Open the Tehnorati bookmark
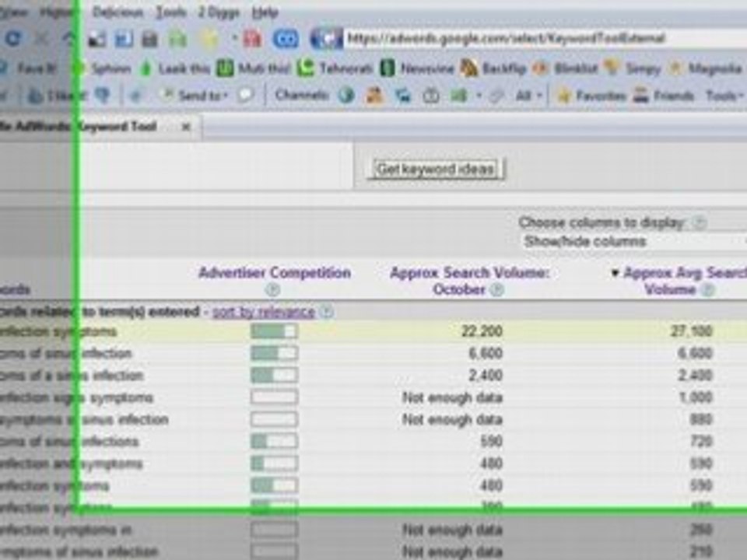Screen dimensions: 747x560 (335, 68)
